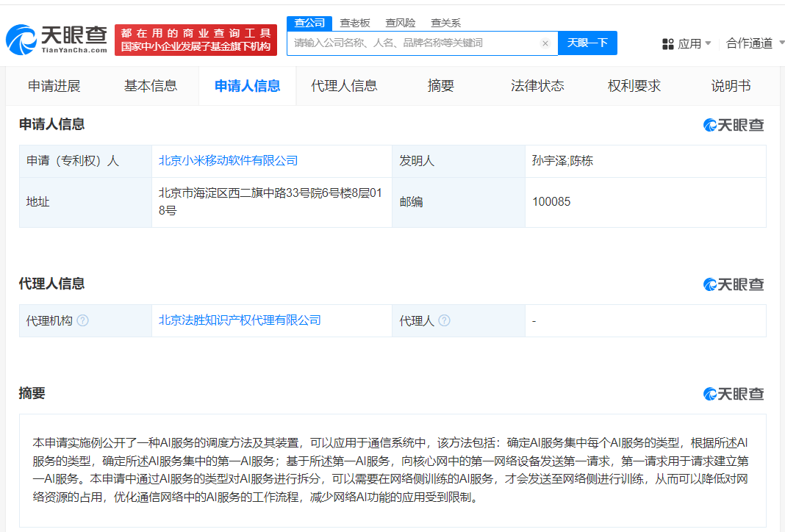The width and height of the screenshot is (785, 532).
Task: Open help icon next to 代理人
Action: 444,320
